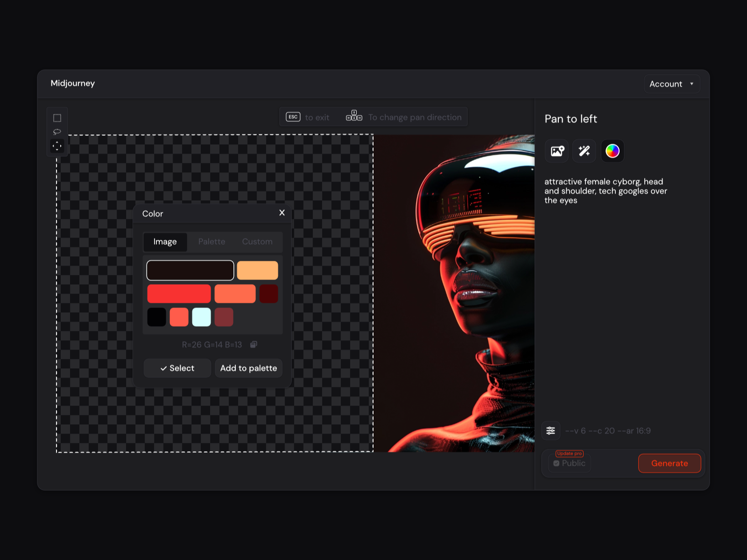Click the magic wand enhance icon

tap(584, 151)
